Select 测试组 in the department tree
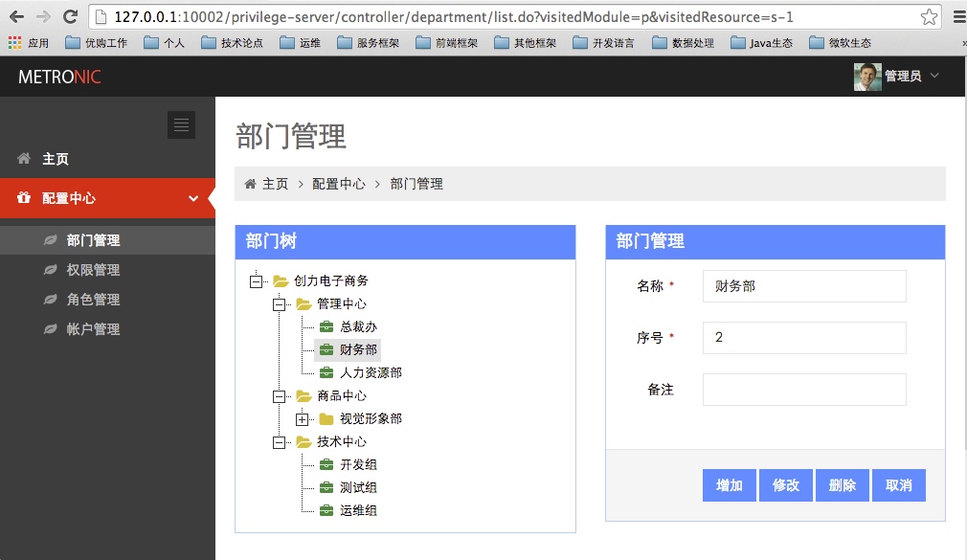 point(358,487)
